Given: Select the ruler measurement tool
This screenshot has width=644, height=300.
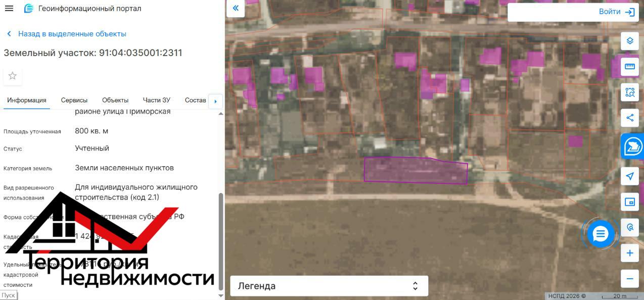Looking at the screenshot, I should pos(629,67).
